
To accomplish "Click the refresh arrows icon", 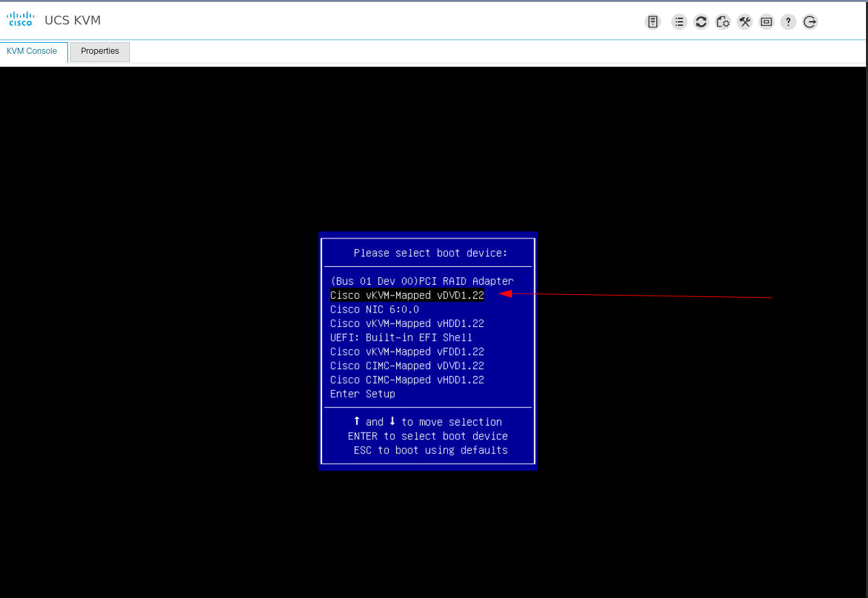I will tap(701, 22).
